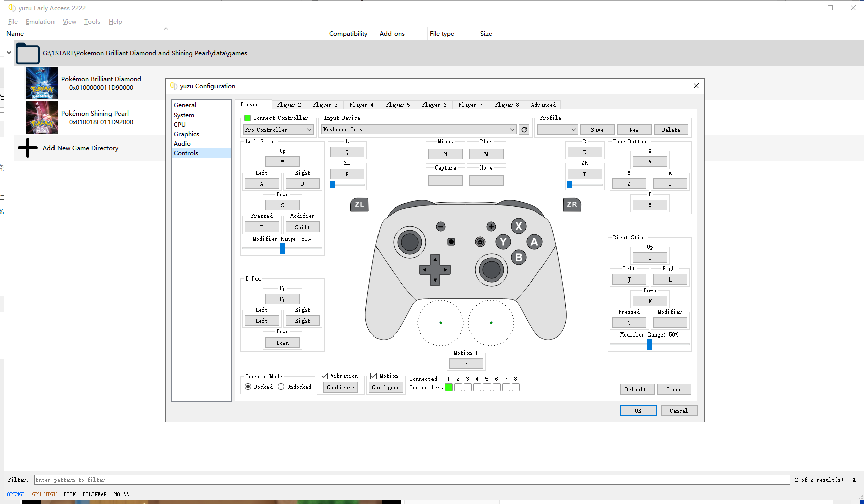Click the Pokémon Brilliant Diamond game thumbnail

point(42,83)
